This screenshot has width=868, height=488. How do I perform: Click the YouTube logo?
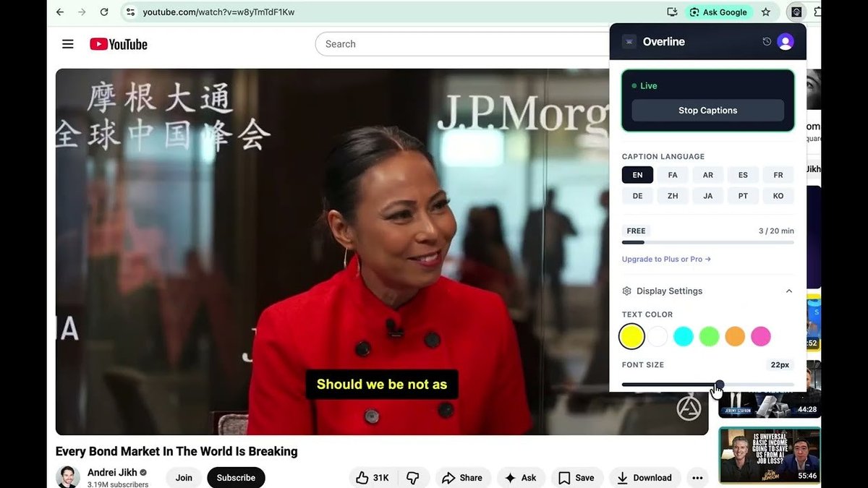coord(119,44)
